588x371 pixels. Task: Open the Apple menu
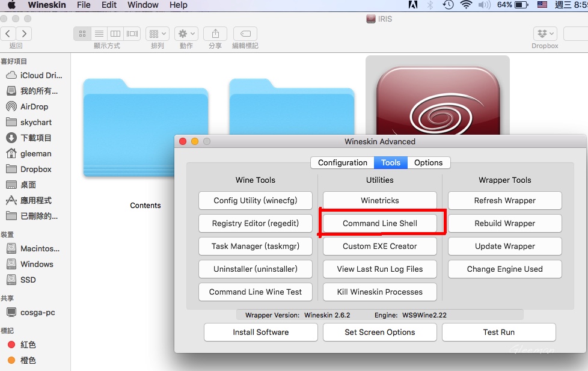click(x=12, y=5)
